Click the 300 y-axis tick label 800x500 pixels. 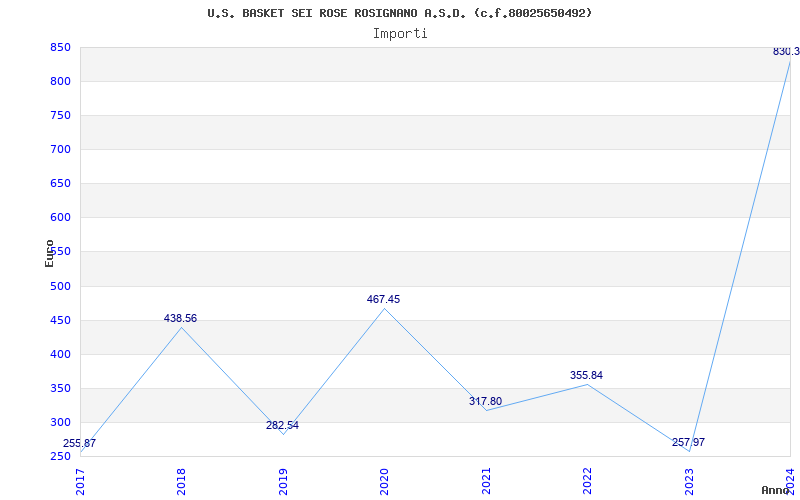tap(59, 422)
